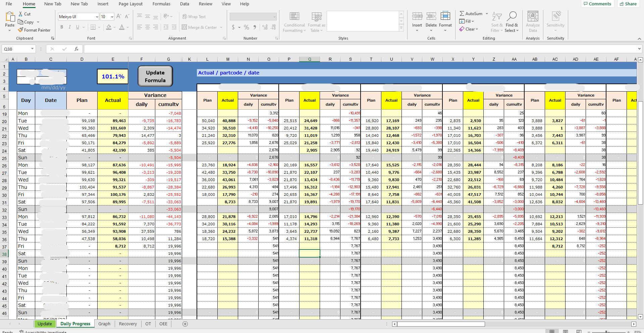Open Merge & Center dropdown arrow
Screen dimensions: 644x333
tap(221, 27)
